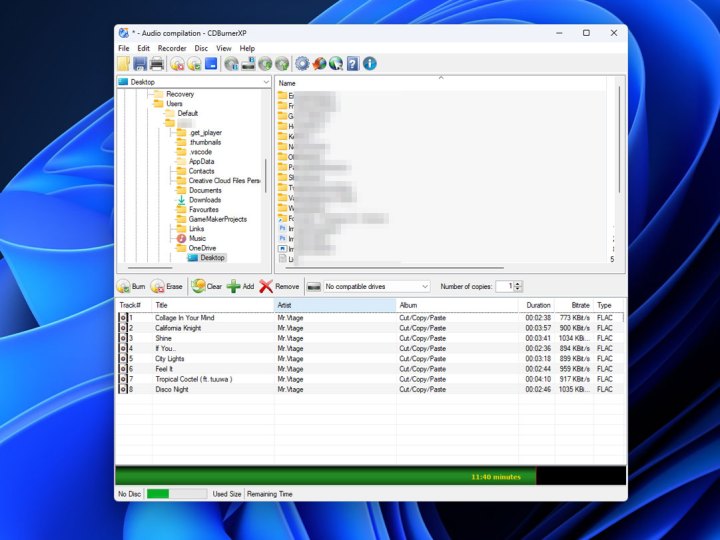This screenshot has height=540, width=720.
Task: Sort by the Bitrate column header
Action: pyautogui.click(x=574, y=305)
